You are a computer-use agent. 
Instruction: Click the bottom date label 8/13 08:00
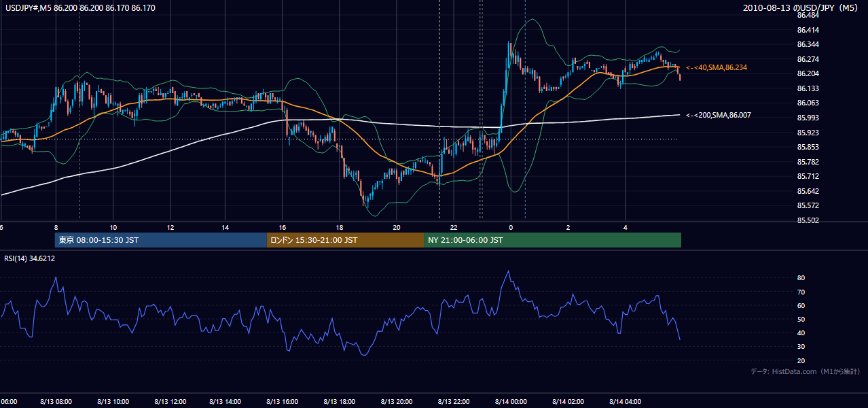pyautogui.click(x=56, y=401)
